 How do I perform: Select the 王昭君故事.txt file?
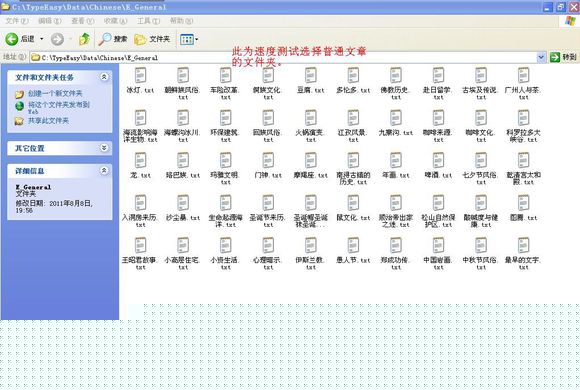(140, 254)
